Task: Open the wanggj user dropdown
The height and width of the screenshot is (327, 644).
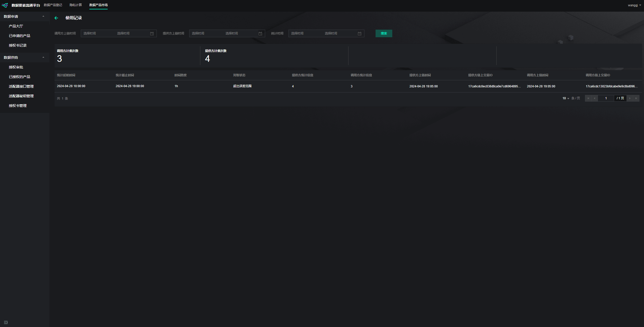Action: tap(634, 5)
